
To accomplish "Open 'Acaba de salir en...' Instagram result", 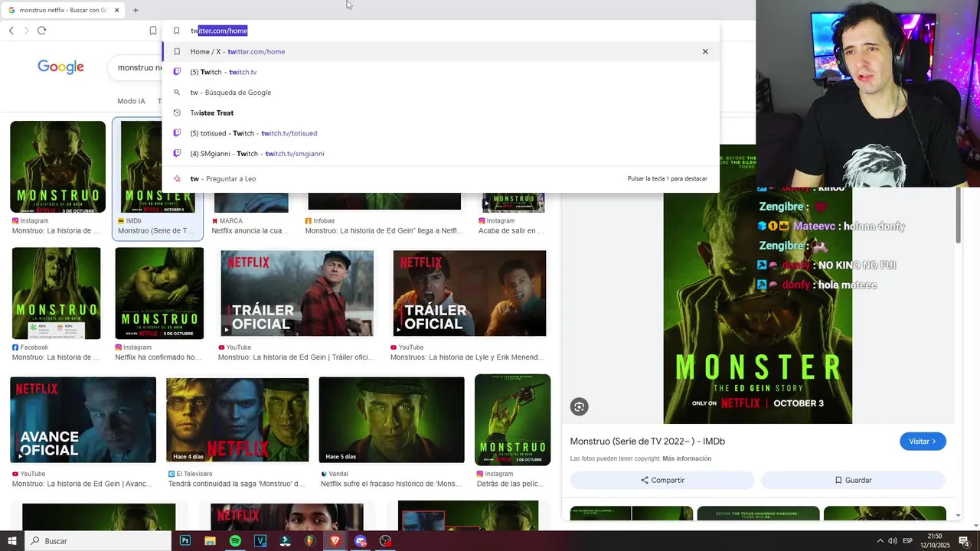I will tap(511, 230).
